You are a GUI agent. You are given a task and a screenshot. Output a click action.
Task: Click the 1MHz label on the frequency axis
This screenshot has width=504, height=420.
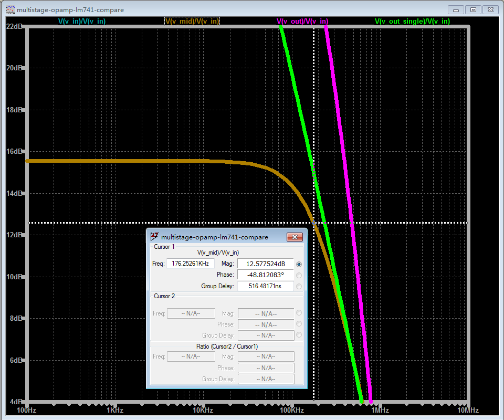pos(379,409)
